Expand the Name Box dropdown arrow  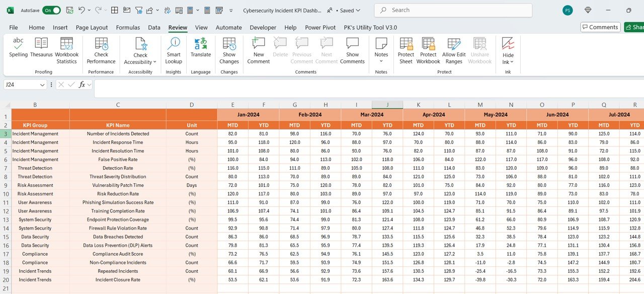click(42, 85)
